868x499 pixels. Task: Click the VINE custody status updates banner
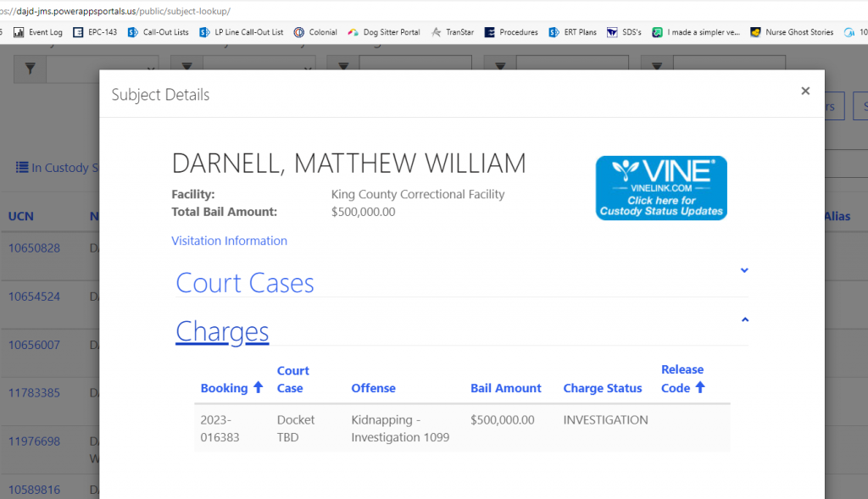pyautogui.click(x=660, y=188)
